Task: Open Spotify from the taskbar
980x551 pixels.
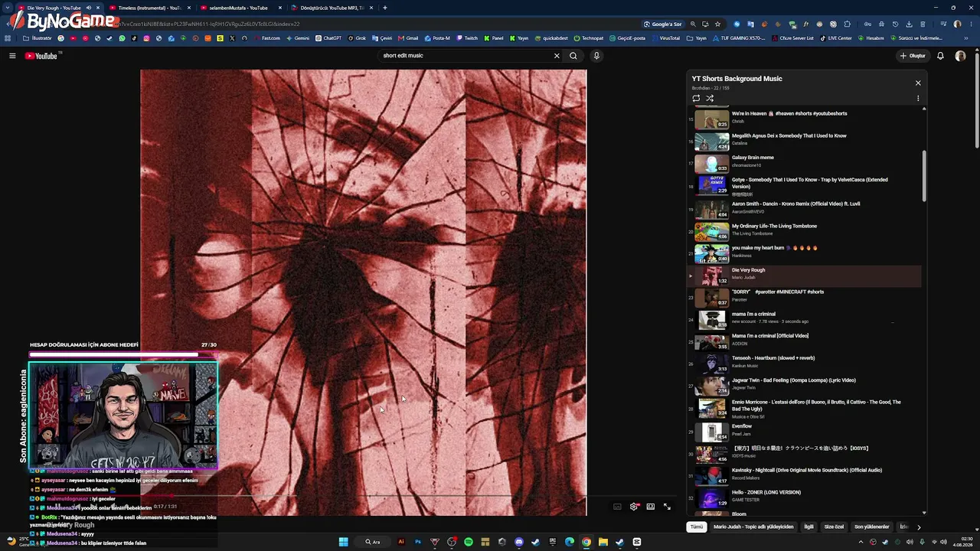Action: click(x=469, y=542)
